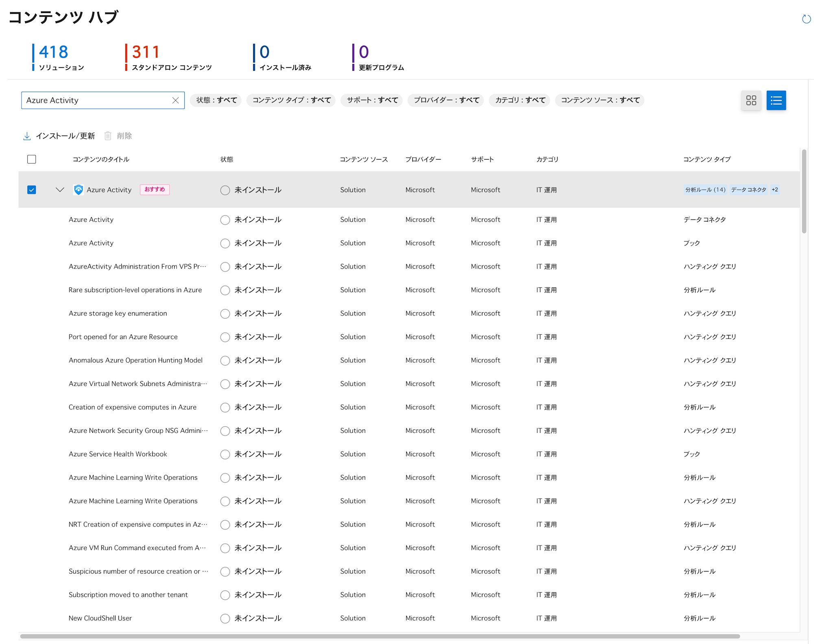Select the インストール済み count tile
The width and height of the screenshot is (814, 644).
tap(282, 57)
